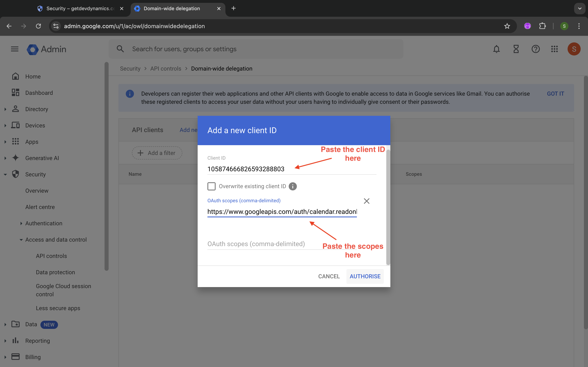Clear the OAuth scope with X icon
Screen dimensions: 588x367
click(366, 201)
